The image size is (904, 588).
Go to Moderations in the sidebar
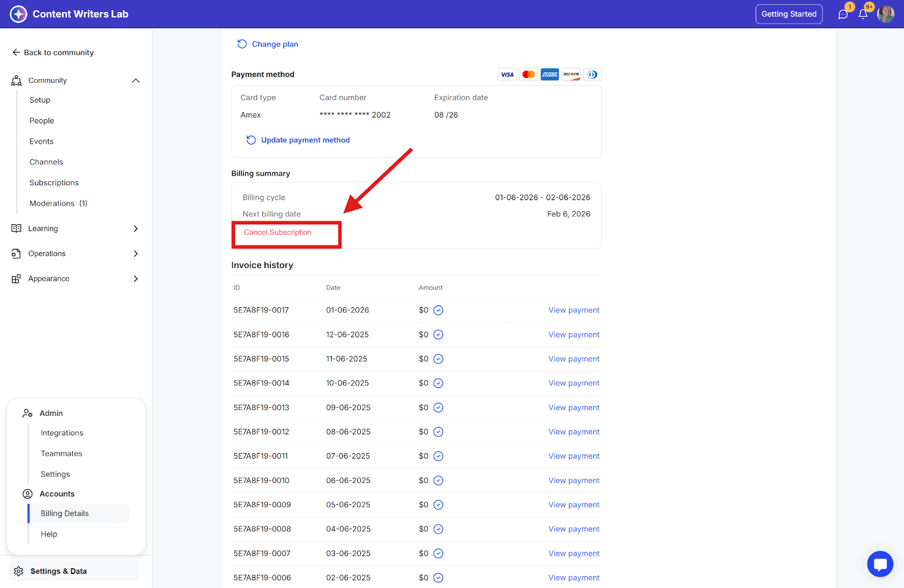tap(52, 203)
